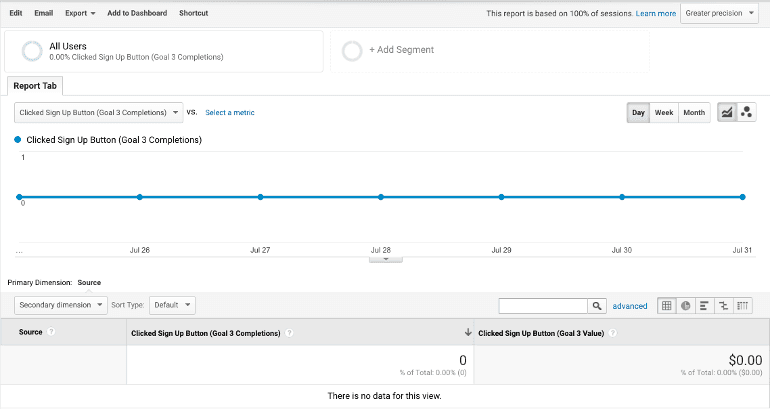Set graph interval to Month
This screenshot has height=409, width=770.
694,113
